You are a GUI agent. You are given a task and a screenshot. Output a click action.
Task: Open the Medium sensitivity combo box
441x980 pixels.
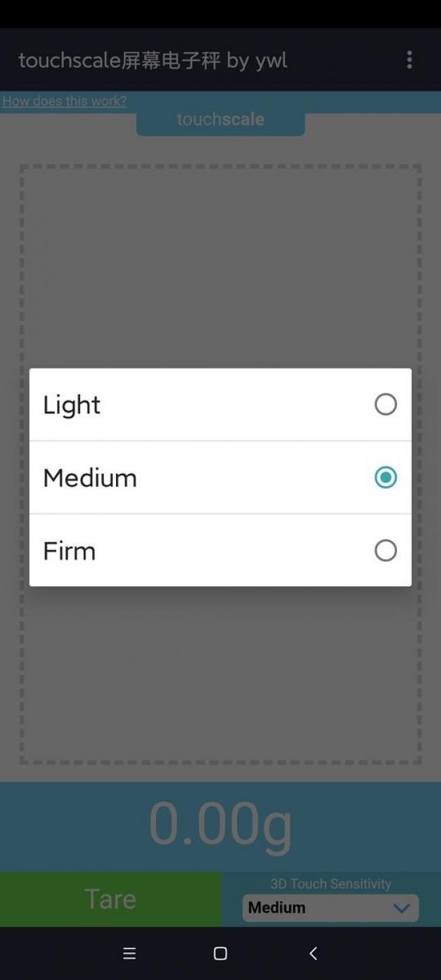(319, 908)
